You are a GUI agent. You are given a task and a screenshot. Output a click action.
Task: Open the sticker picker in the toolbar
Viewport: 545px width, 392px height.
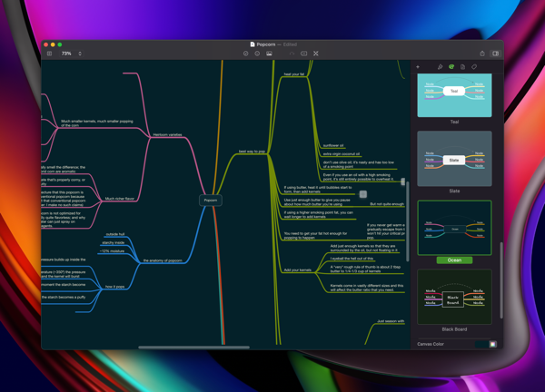click(x=257, y=54)
